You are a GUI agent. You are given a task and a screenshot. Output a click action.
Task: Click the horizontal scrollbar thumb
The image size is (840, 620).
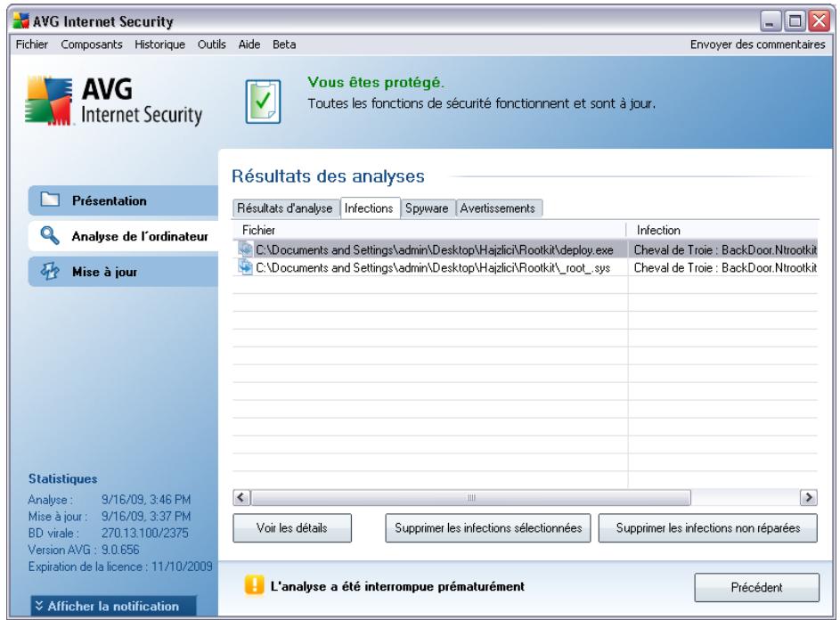coord(471,497)
